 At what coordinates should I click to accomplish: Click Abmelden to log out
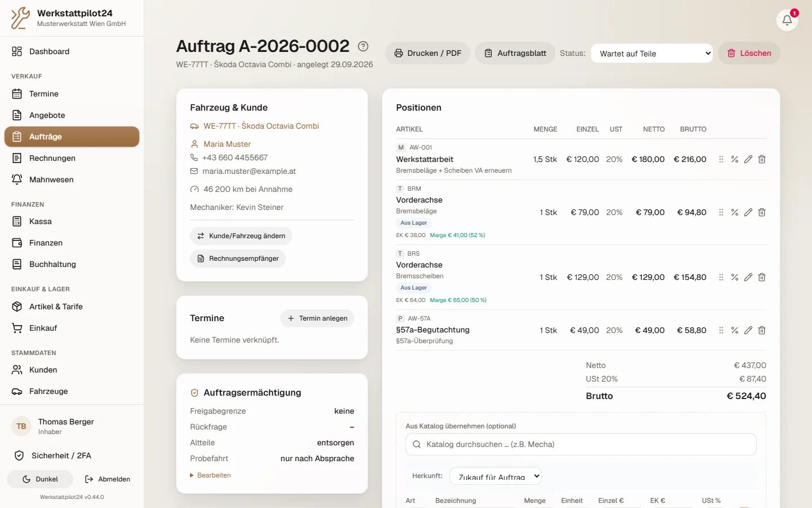[107, 479]
